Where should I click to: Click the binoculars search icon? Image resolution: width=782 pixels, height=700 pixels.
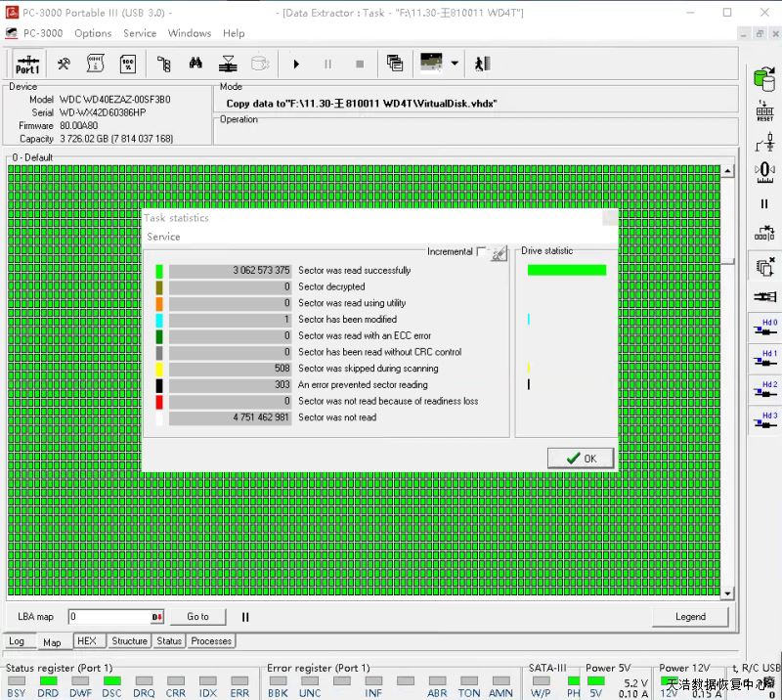(195, 65)
